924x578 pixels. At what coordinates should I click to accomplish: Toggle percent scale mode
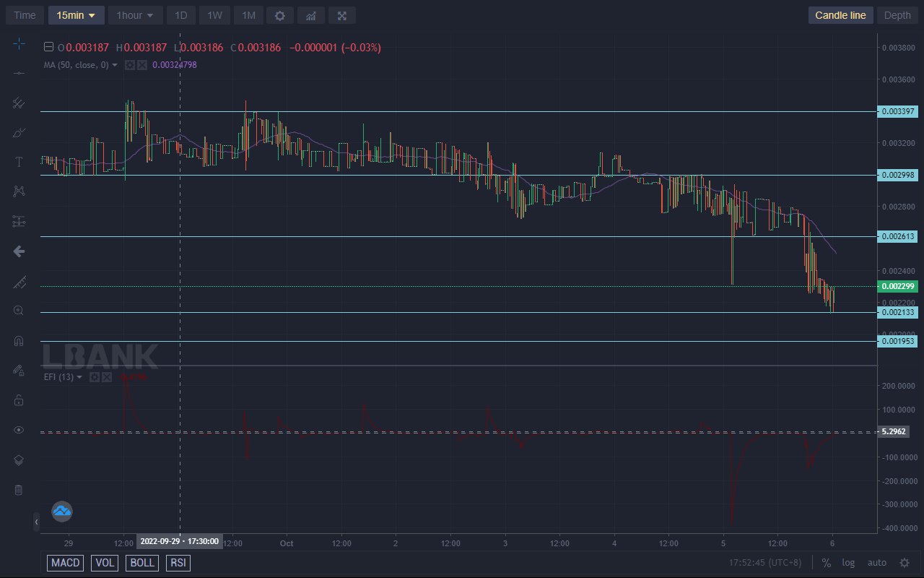coord(827,562)
